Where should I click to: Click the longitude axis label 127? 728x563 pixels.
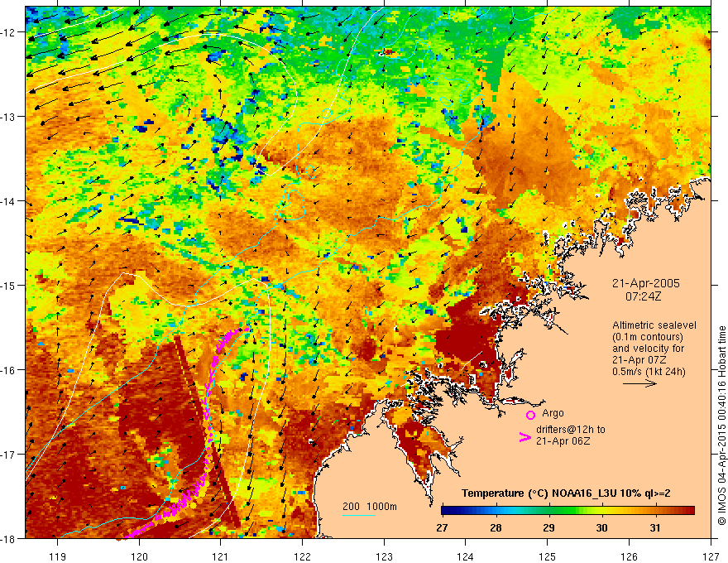pyautogui.click(x=711, y=556)
